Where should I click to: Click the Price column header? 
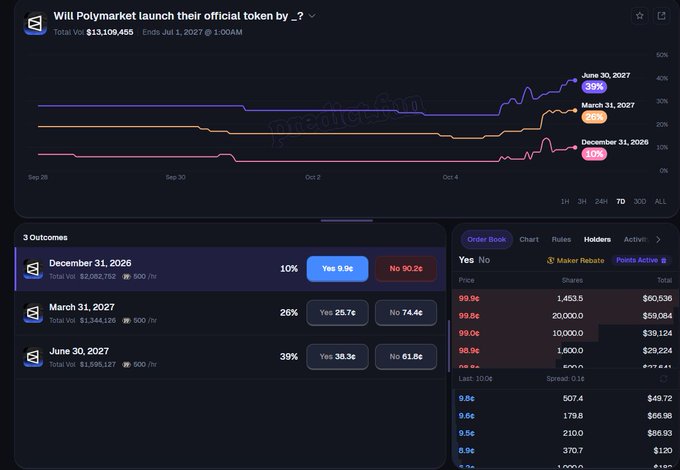466,281
